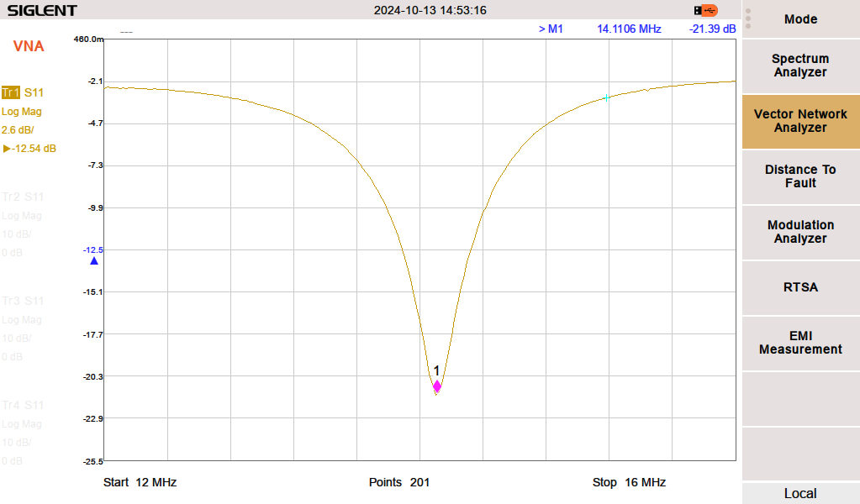860x504 pixels.
Task: Select the Tr1 S11 trace label
Action: tap(23, 92)
